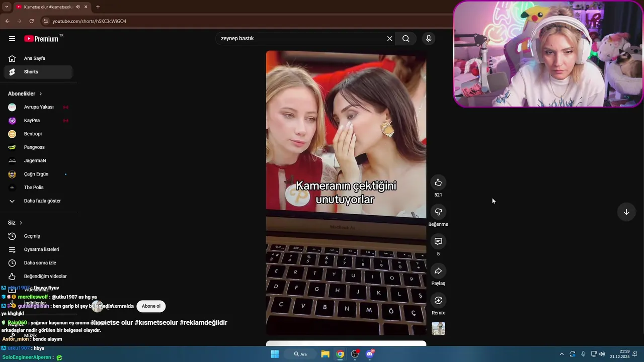Open the Pangvoss channel
Screen dimensions: 644x362
[38, 147]
